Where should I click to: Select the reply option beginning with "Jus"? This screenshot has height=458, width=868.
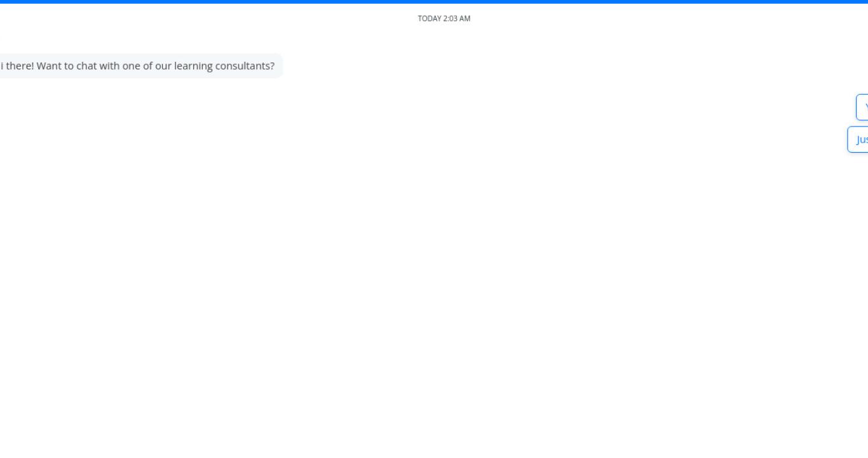coord(858,139)
